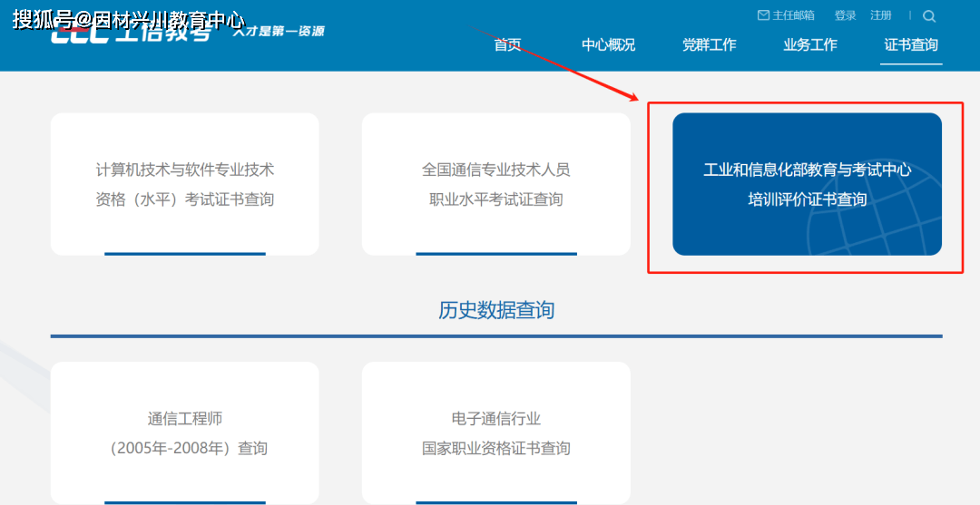
Task: Open 计算机技术与软件专业技术资格考试证书查询 card
Action: 185,184
